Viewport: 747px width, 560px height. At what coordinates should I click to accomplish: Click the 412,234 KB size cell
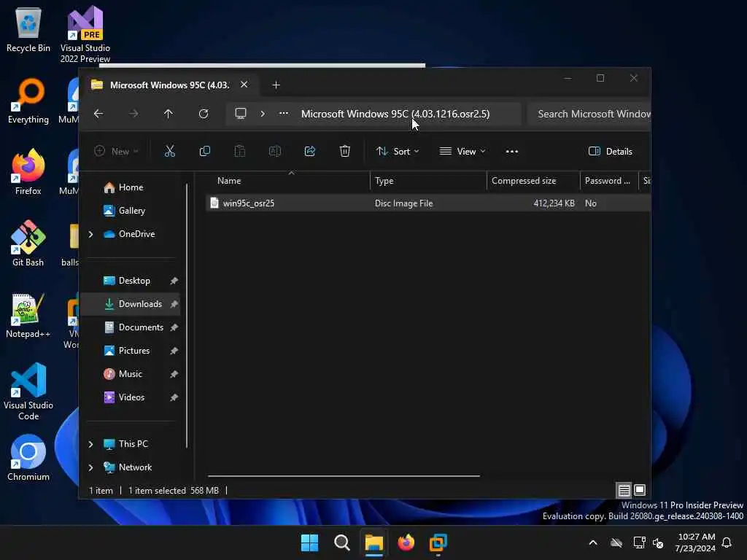click(554, 203)
